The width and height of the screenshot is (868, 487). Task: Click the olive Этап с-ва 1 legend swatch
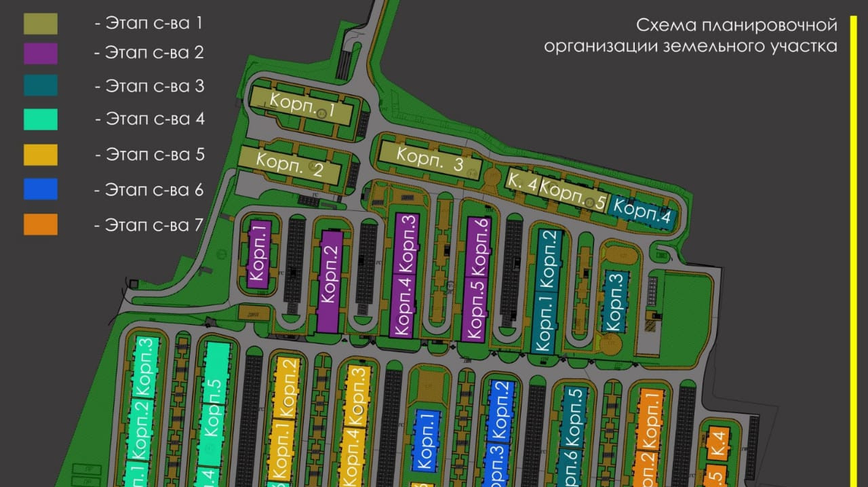point(41,24)
